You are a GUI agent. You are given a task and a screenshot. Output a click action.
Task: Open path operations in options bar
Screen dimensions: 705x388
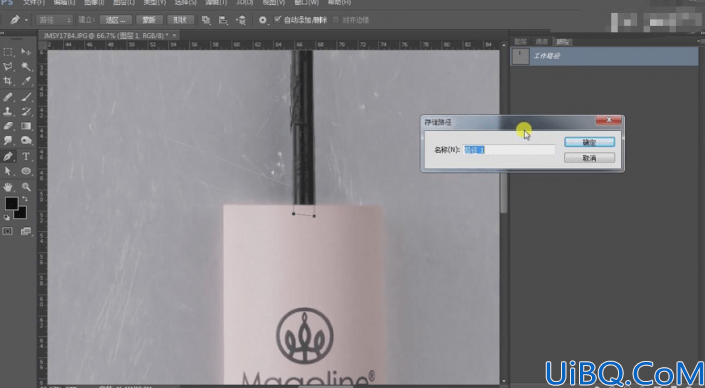tap(206, 20)
